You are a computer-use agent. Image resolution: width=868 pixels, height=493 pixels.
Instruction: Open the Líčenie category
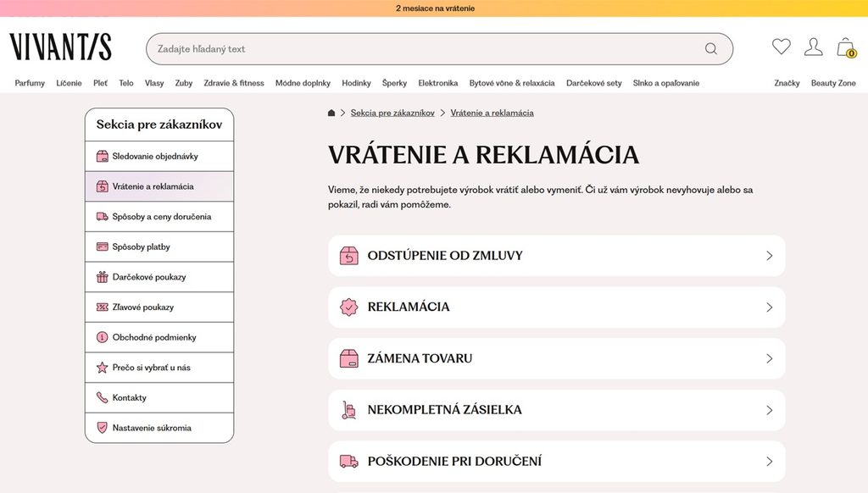point(69,83)
